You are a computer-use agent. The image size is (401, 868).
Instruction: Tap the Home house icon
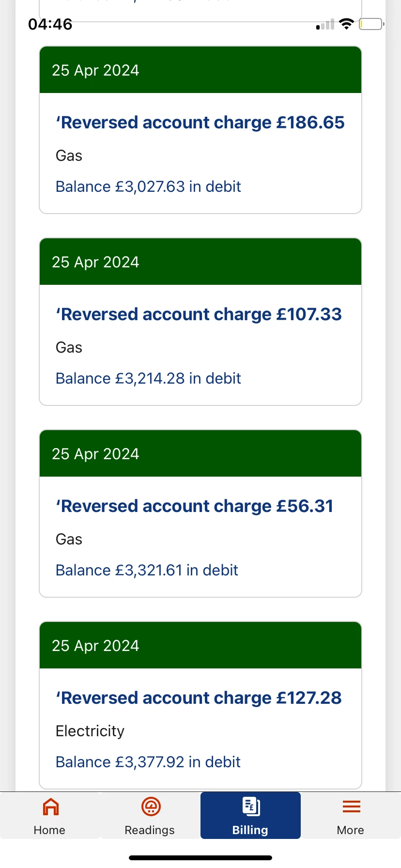(x=50, y=806)
